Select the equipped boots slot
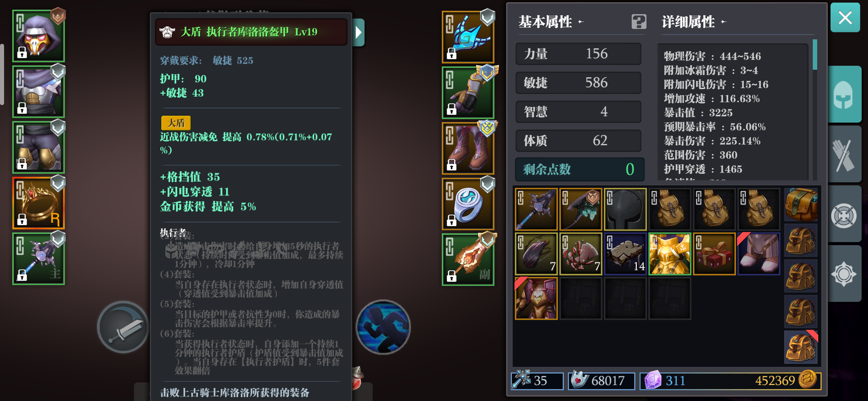868x401 pixels. (x=468, y=148)
